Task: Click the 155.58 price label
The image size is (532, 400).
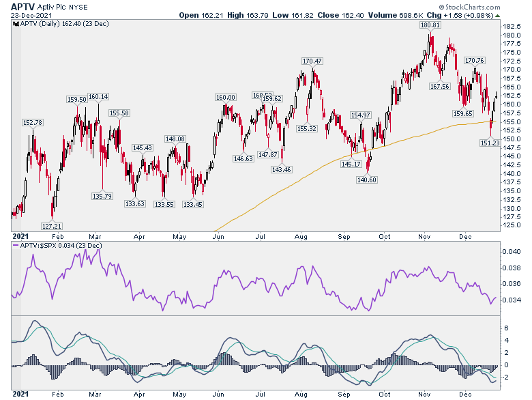Action: click(119, 113)
